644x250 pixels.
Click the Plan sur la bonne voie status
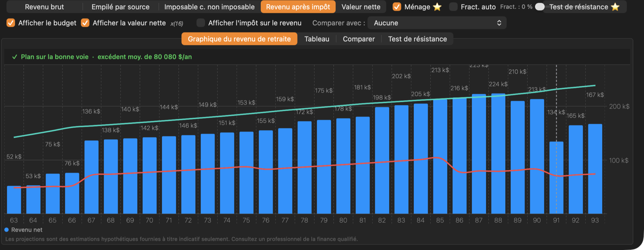[x=55, y=57]
